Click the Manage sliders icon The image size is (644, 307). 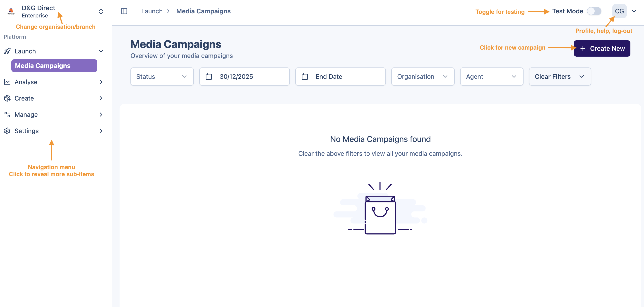[x=7, y=115]
